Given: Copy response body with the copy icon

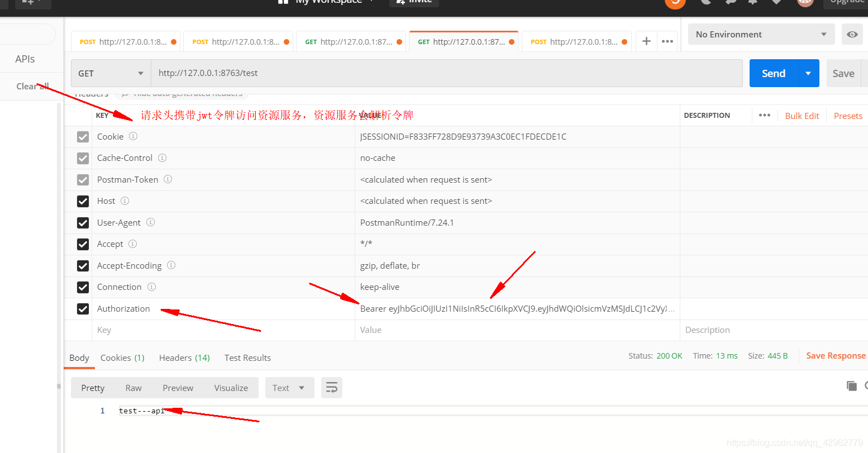Looking at the screenshot, I should 852,385.
